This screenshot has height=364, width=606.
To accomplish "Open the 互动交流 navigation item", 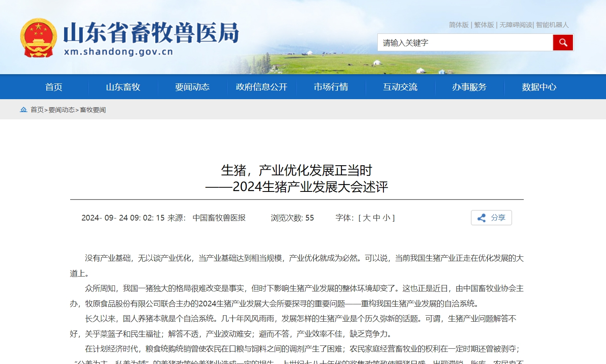I will pos(400,87).
